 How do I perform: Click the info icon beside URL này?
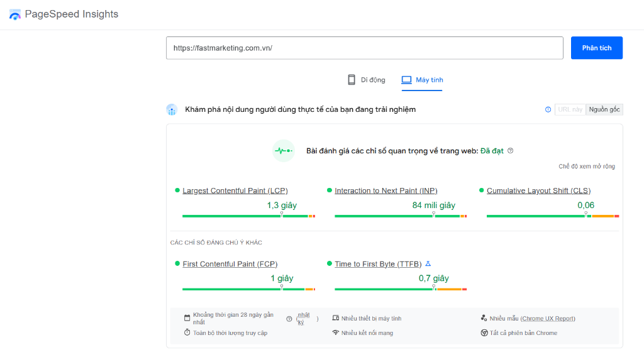(x=548, y=109)
